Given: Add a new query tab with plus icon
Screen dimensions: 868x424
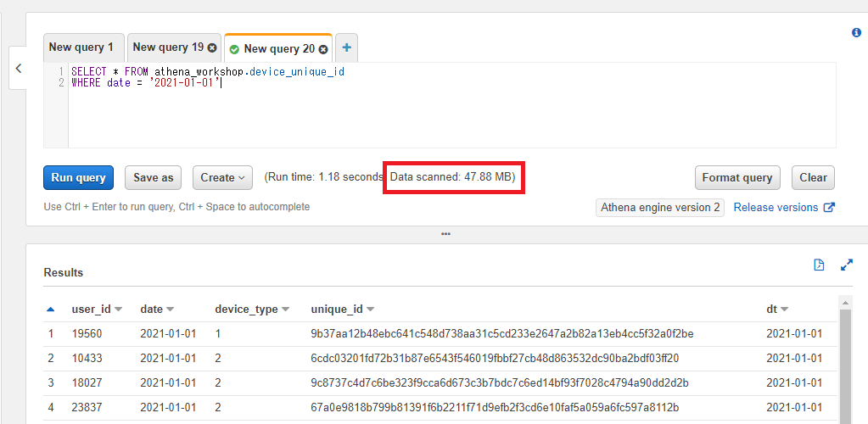Looking at the screenshot, I should click(x=346, y=48).
